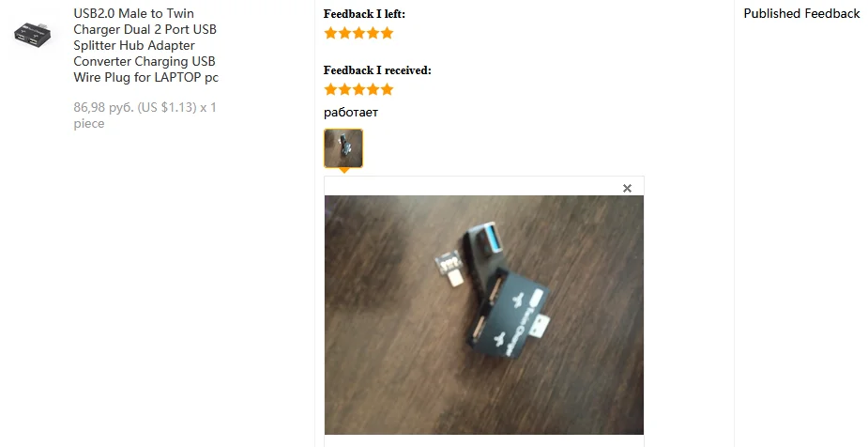This screenshot has height=447, width=868.
Task: Click third star under Feedback I left
Action: pos(358,33)
